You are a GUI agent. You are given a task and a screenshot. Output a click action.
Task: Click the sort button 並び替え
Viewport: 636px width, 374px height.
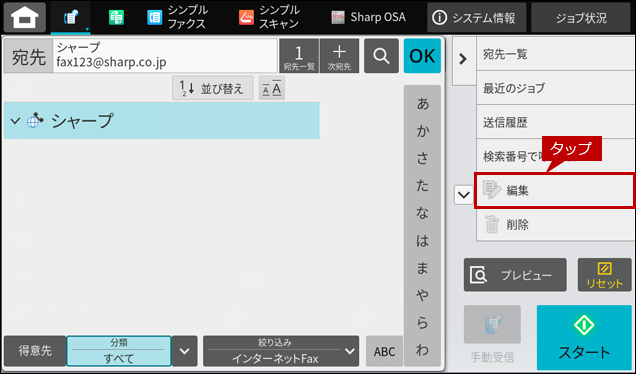[x=213, y=88]
